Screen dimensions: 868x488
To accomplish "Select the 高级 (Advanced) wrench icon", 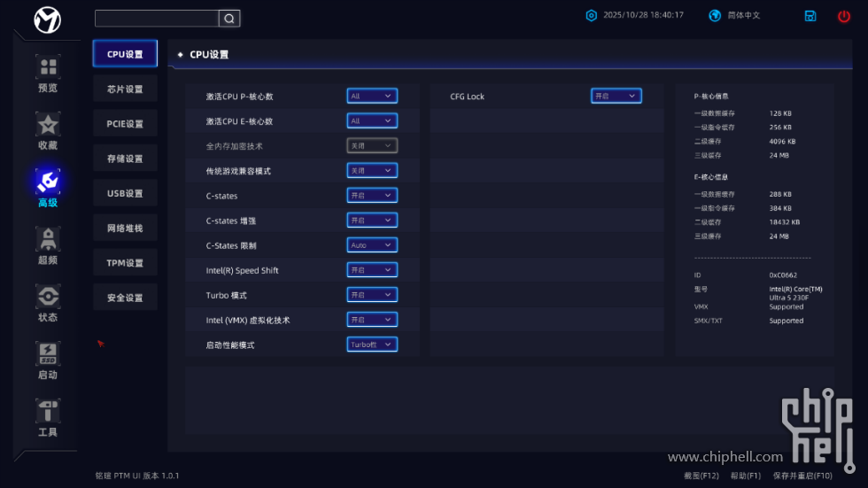I will point(48,182).
